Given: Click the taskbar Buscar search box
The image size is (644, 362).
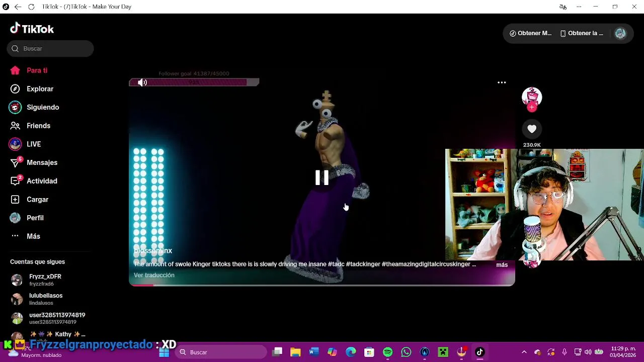Looking at the screenshot, I should (x=221, y=352).
